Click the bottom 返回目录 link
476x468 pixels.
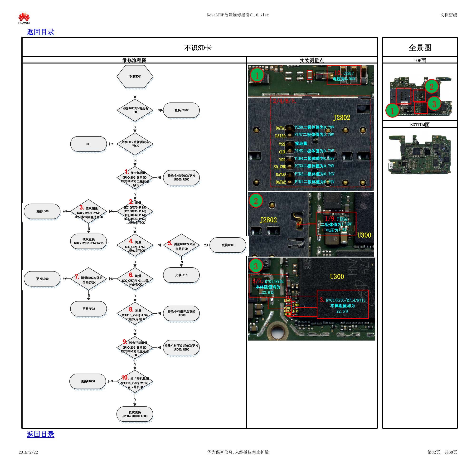40,434
